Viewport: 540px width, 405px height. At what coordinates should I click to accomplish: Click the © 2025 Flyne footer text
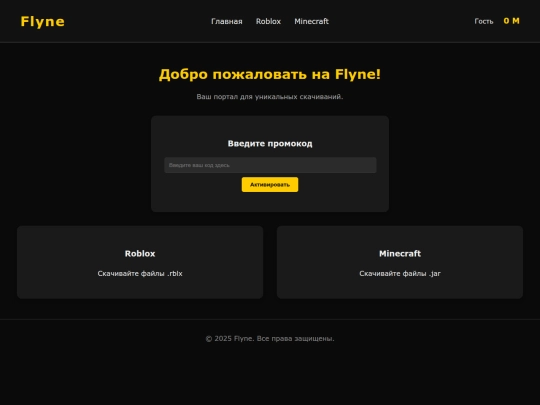pyautogui.click(x=270, y=339)
